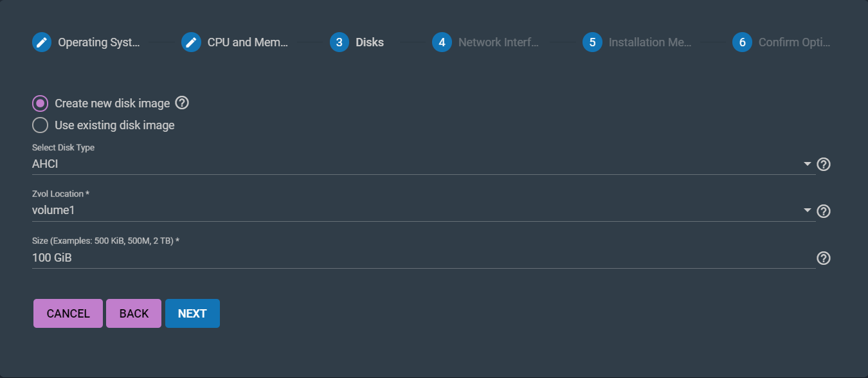Click the Create new disk image label text
868x378 pixels.
[x=113, y=104]
